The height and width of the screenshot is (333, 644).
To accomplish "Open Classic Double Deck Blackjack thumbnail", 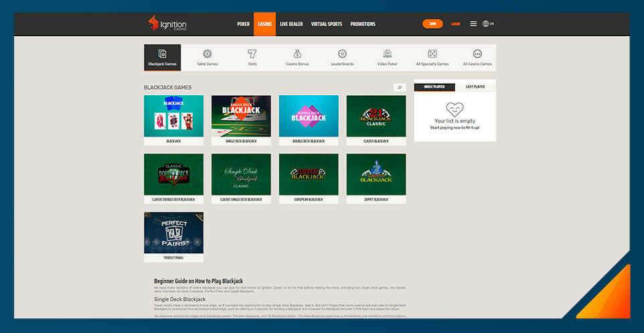I will (x=174, y=174).
